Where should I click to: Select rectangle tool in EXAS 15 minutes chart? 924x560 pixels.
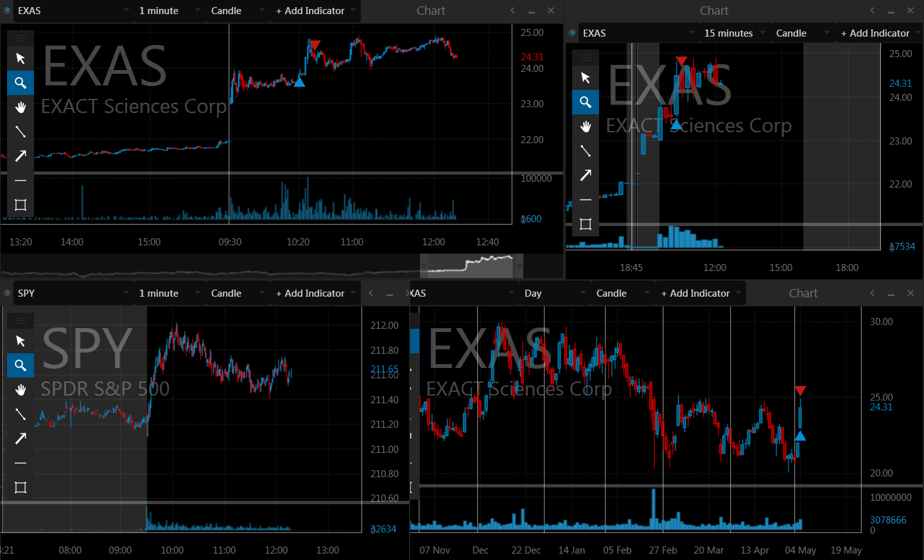click(586, 224)
